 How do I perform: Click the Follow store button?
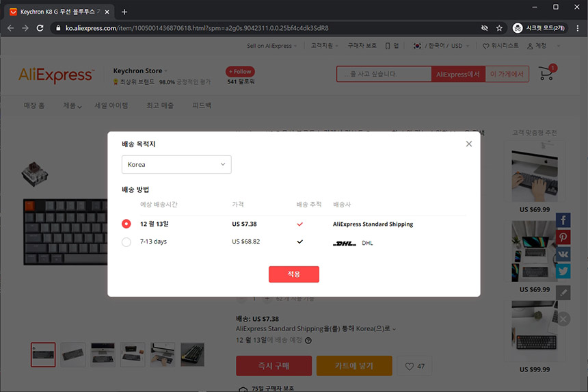tap(240, 71)
